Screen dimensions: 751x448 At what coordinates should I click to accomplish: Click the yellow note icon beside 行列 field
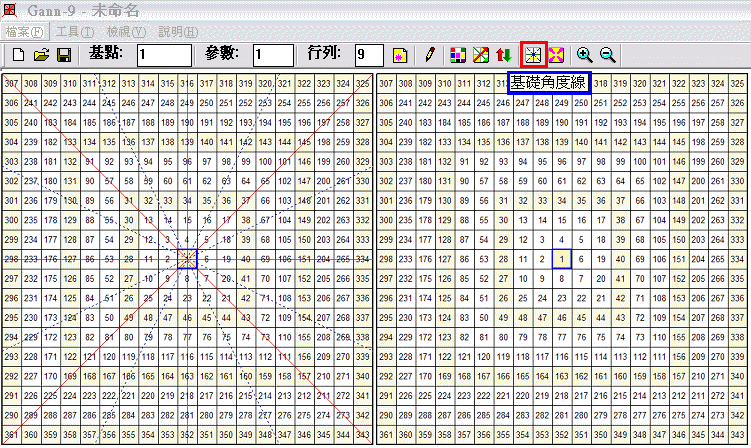point(400,55)
